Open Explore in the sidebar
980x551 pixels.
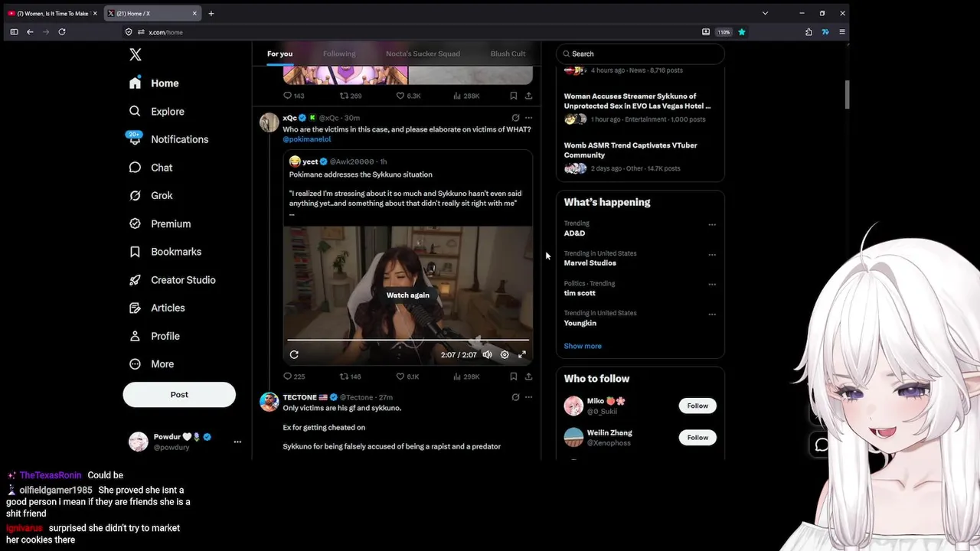click(157, 111)
